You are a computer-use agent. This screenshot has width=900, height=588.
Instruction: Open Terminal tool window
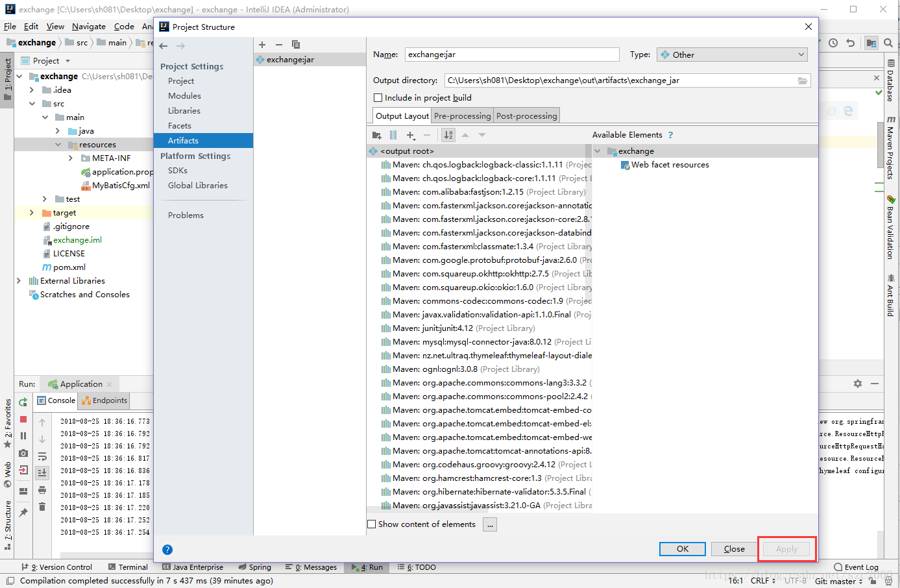tap(128, 567)
